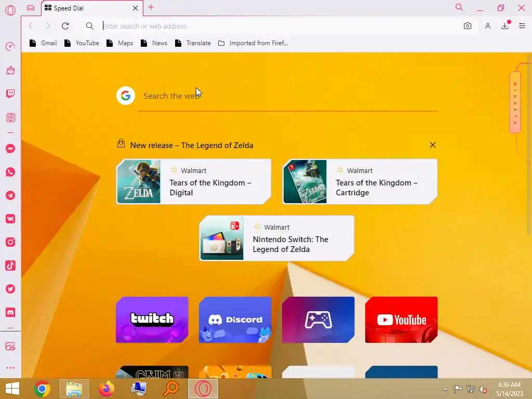Open Twitch in the sidebar
The height and width of the screenshot is (399, 532).
coord(10,94)
